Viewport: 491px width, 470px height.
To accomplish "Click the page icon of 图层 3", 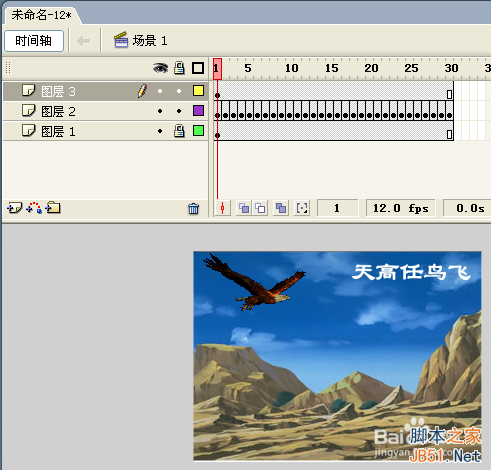I will 28,90.
